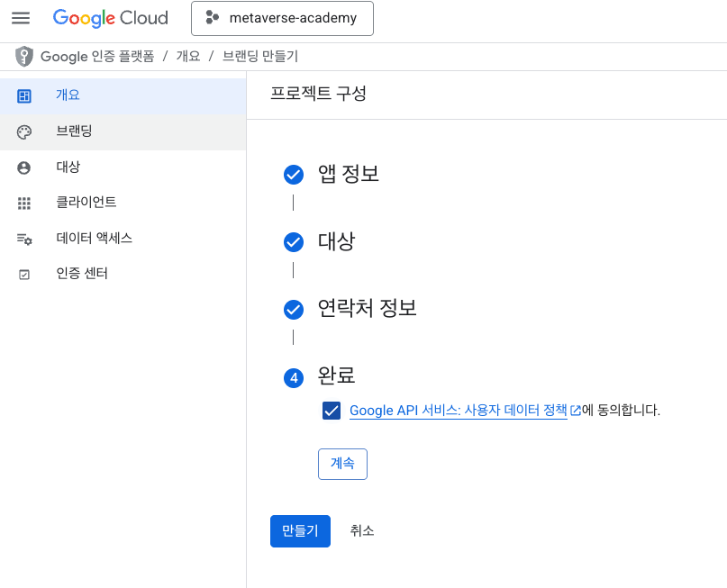Image resolution: width=727 pixels, height=588 pixels.
Task: Open the metaverse-academy project selector
Action: 282,19
